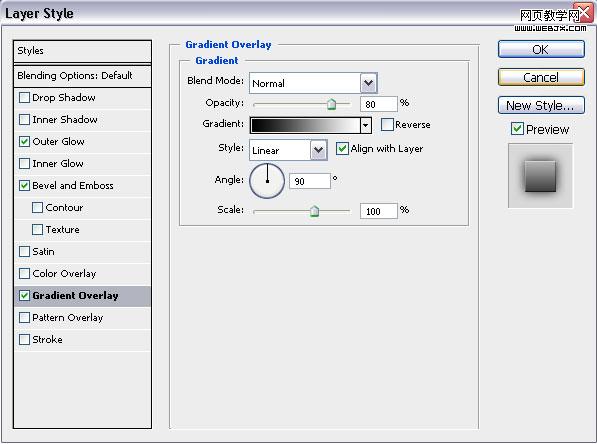
Task: Click the Angle value field showing 90
Action: pyautogui.click(x=310, y=181)
